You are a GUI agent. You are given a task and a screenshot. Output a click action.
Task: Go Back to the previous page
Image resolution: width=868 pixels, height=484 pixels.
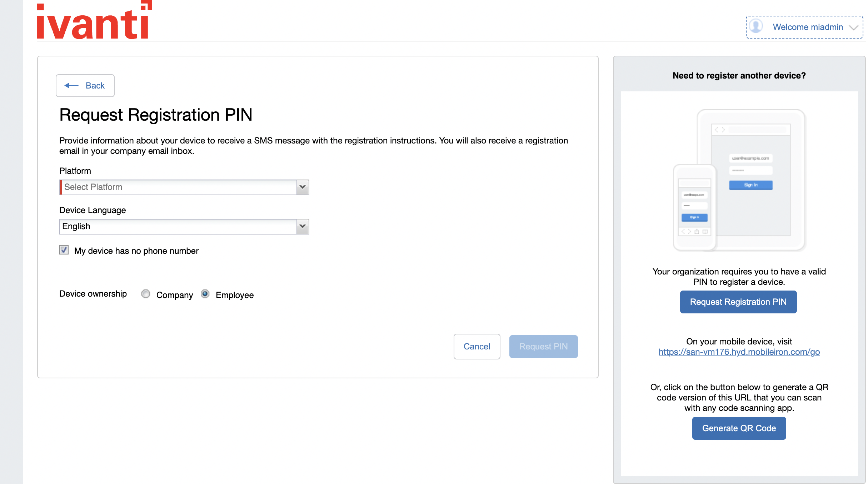[85, 86]
